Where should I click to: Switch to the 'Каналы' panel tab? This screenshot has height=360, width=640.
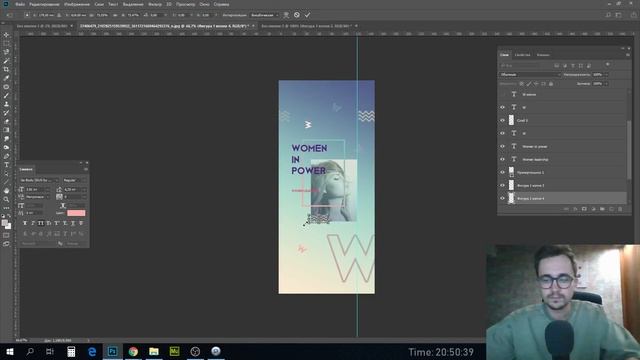coord(543,55)
